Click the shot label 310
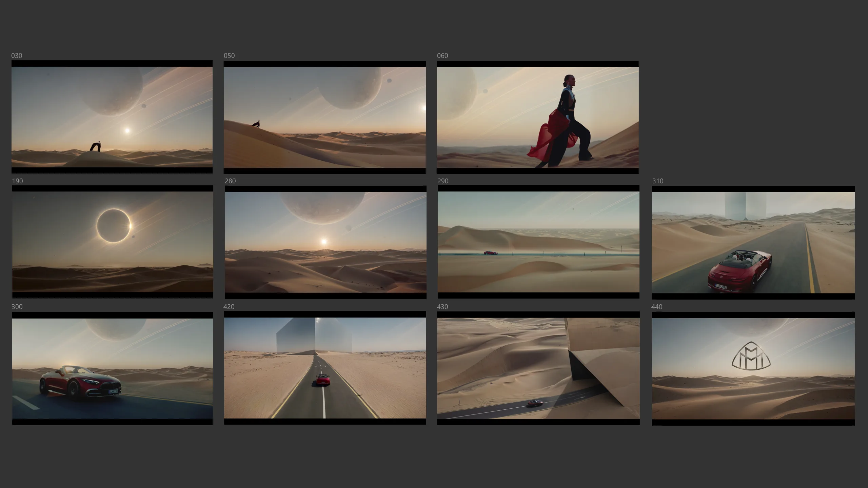868x488 pixels. pyautogui.click(x=658, y=181)
